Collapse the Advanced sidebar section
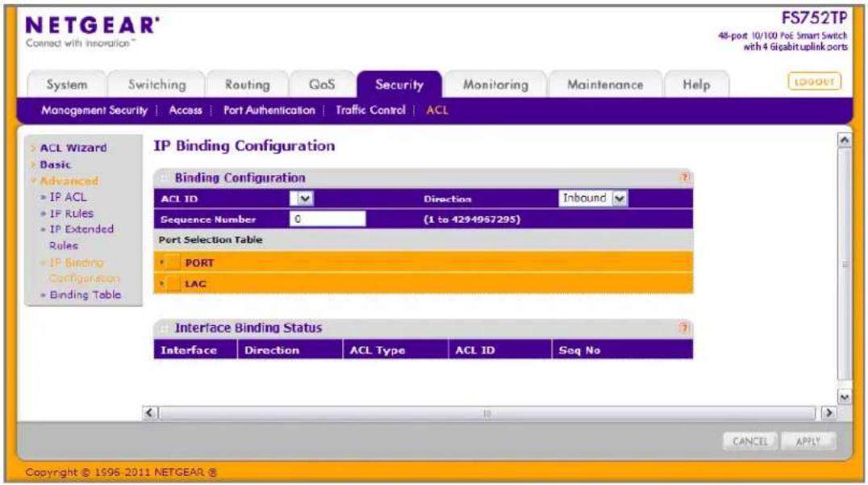Screen dimensions: 868x485 (x=69, y=181)
